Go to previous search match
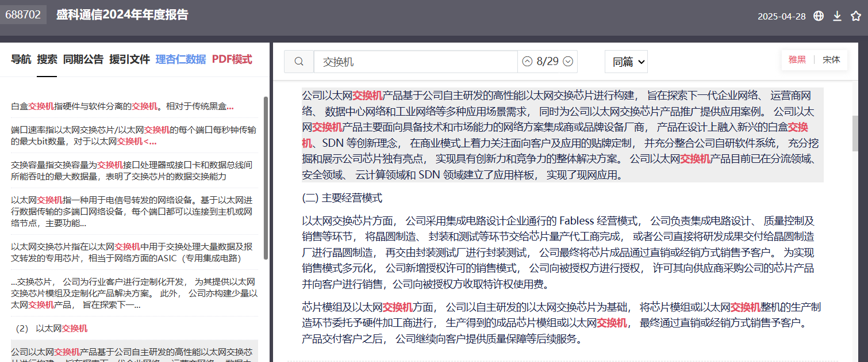Image resolution: width=868 pixels, height=362 pixels. (527, 62)
